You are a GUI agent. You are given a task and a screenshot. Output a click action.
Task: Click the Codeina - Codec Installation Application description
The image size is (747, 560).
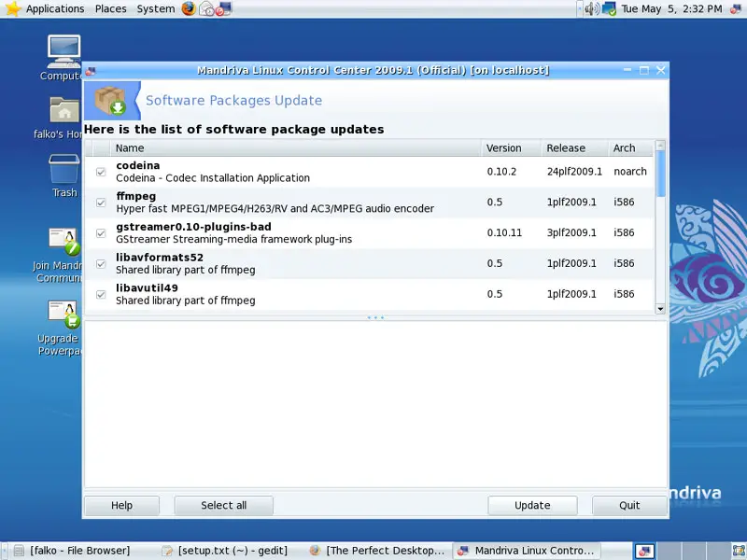click(x=213, y=178)
